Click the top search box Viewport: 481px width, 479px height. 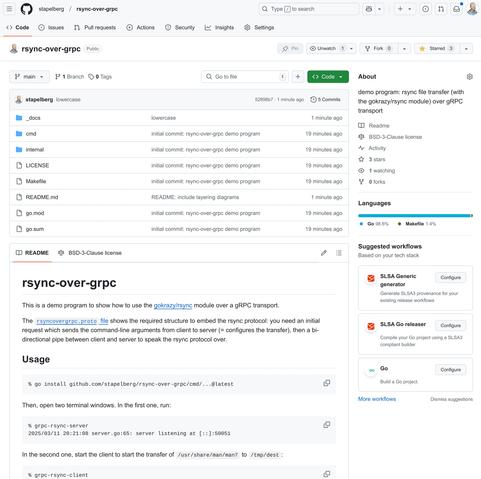[x=309, y=9]
